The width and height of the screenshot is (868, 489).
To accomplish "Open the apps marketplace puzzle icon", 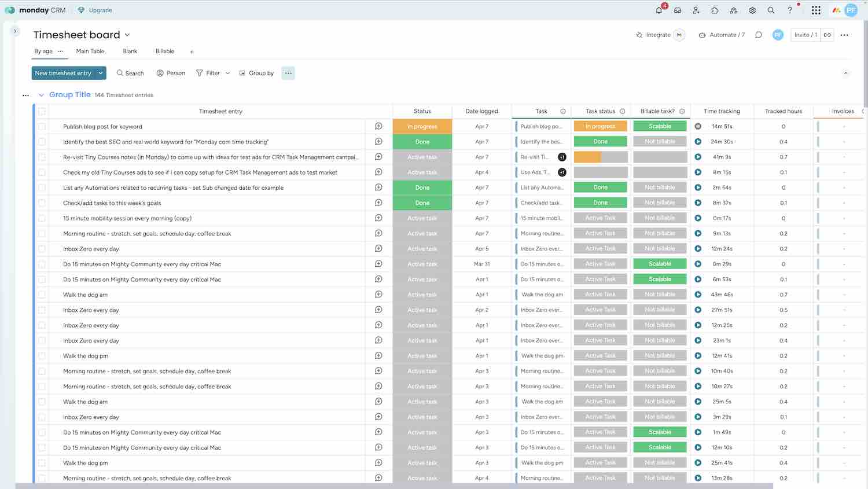I will pyautogui.click(x=715, y=10).
